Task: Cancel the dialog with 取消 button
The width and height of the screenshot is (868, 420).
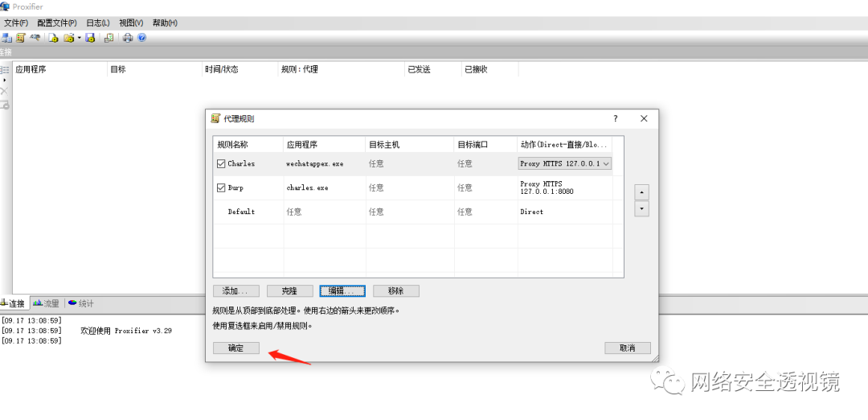Action: [628, 348]
